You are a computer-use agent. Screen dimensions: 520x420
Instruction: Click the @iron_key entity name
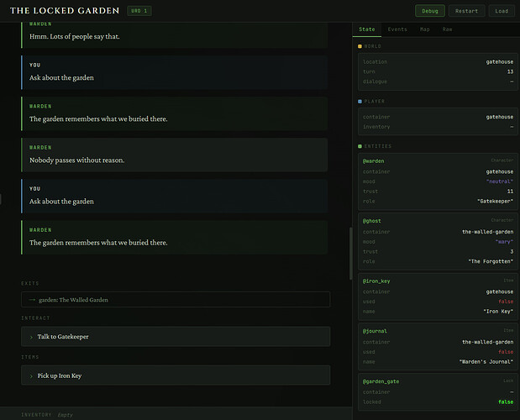coord(376,281)
